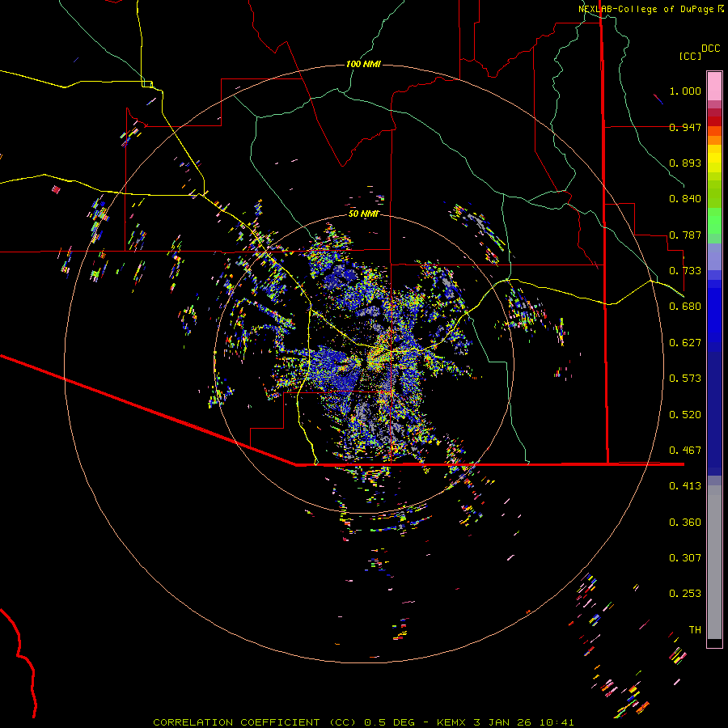Click the 0.627 scale value
The width and height of the screenshot is (728, 728).
click(x=685, y=343)
